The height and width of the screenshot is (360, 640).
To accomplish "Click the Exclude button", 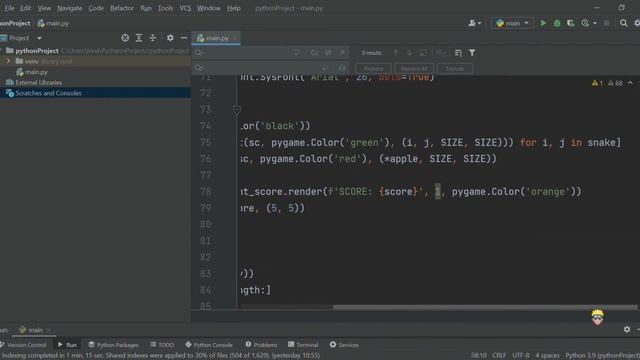I will pyautogui.click(x=455, y=69).
